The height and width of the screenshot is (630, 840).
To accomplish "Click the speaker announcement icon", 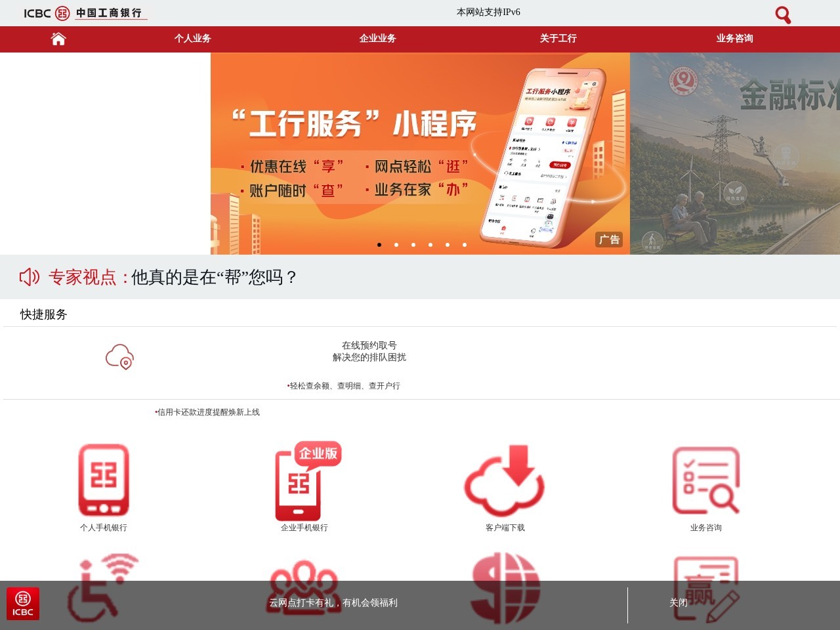I will click(x=30, y=277).
